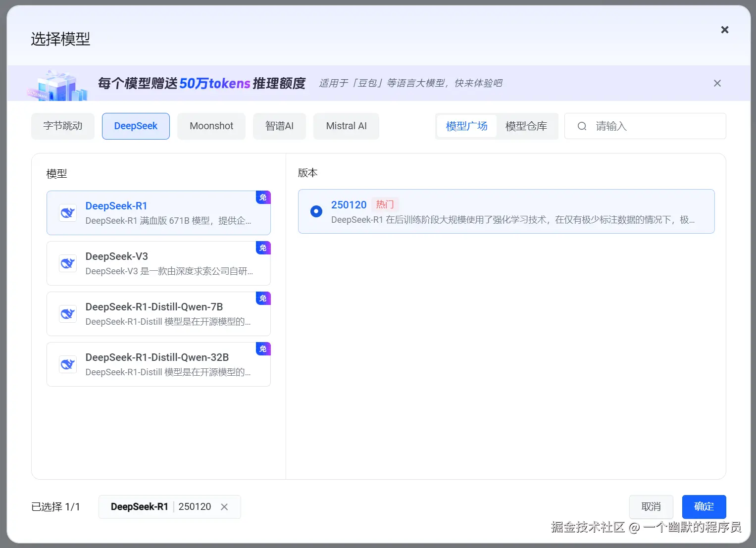756x548 pixels.
Task: Switch to the DeepSeek provider tab
Action: click(136, 126)
